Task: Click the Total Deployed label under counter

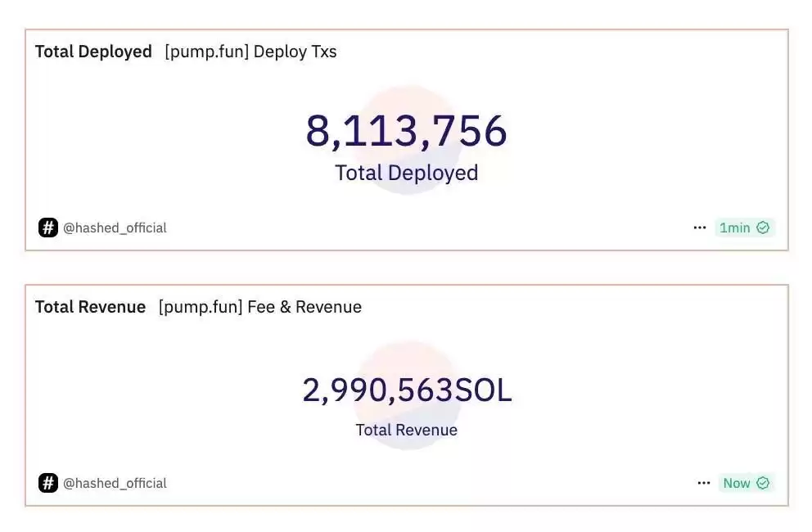Action: pyautogui.click(x=407, y=173)
